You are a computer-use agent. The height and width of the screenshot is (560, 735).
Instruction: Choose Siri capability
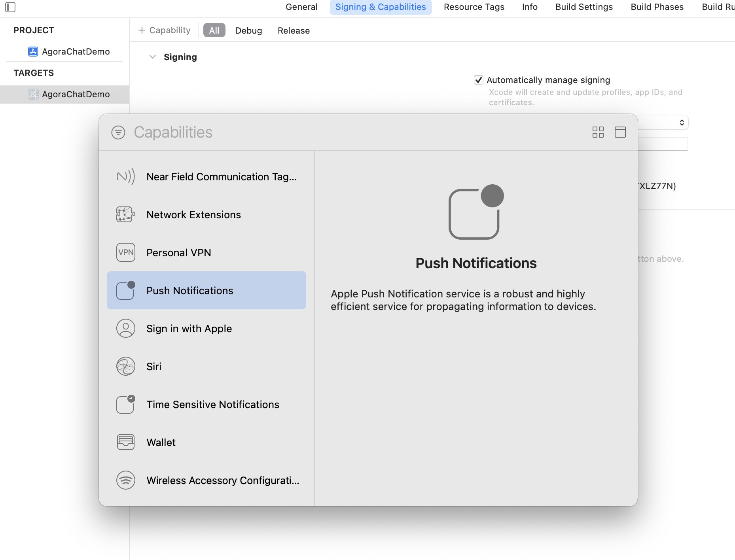(x=206, y=366)
